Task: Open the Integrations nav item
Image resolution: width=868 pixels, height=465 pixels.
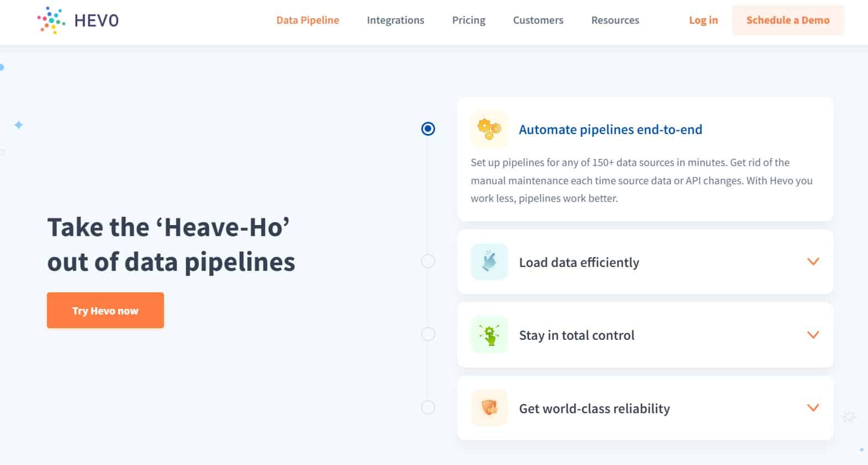Action: point(395,20)
